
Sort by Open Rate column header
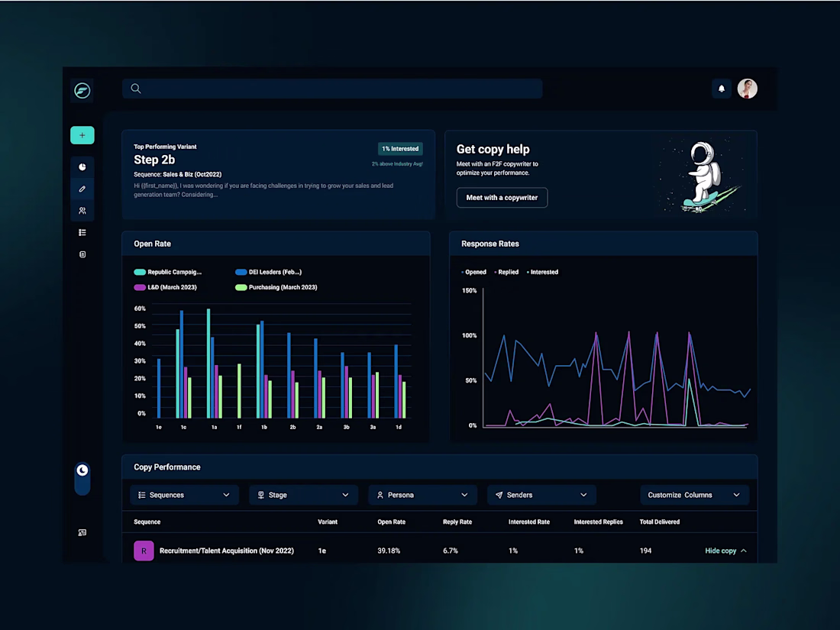click(392, 522)
